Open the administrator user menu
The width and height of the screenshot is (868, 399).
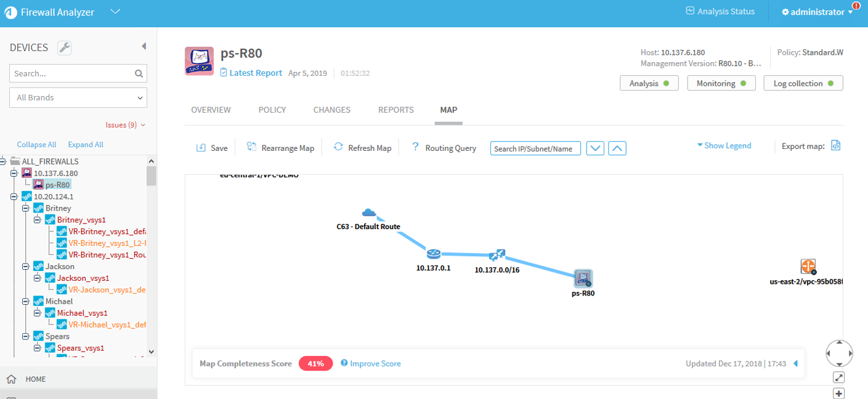(817, 12)
